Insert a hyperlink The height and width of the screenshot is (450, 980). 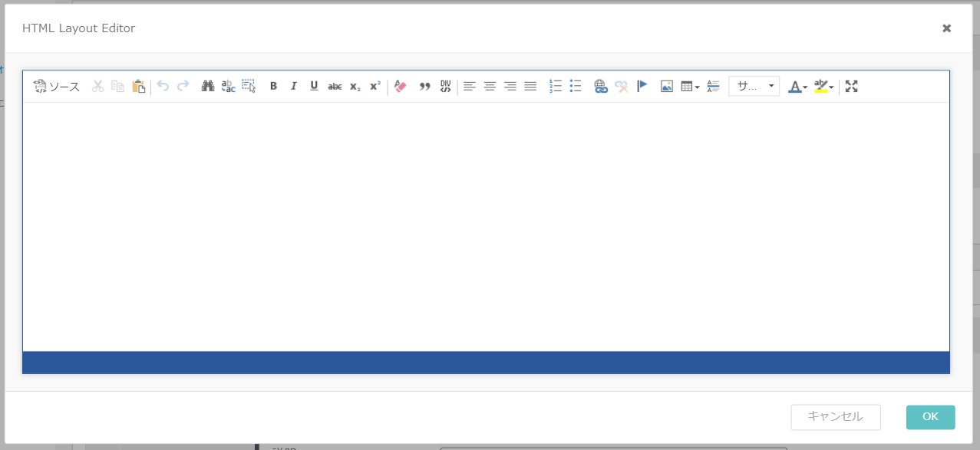pyautogui.click(x=601, y=87)
